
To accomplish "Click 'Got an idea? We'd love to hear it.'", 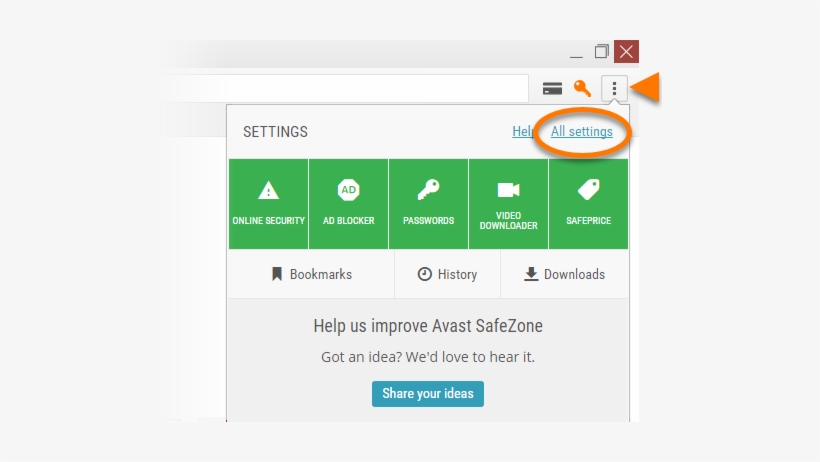I will pyautogui.click(x=428, y=357).
